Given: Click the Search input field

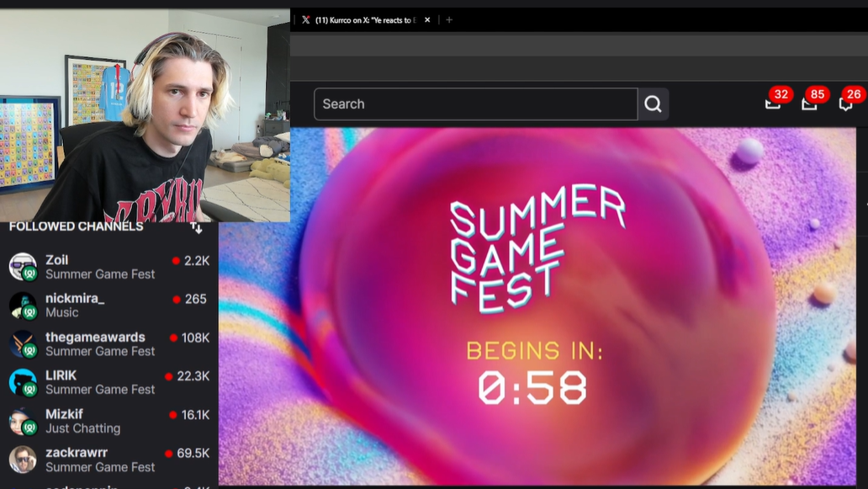Looking at the screenshot, I should (475, 104).
